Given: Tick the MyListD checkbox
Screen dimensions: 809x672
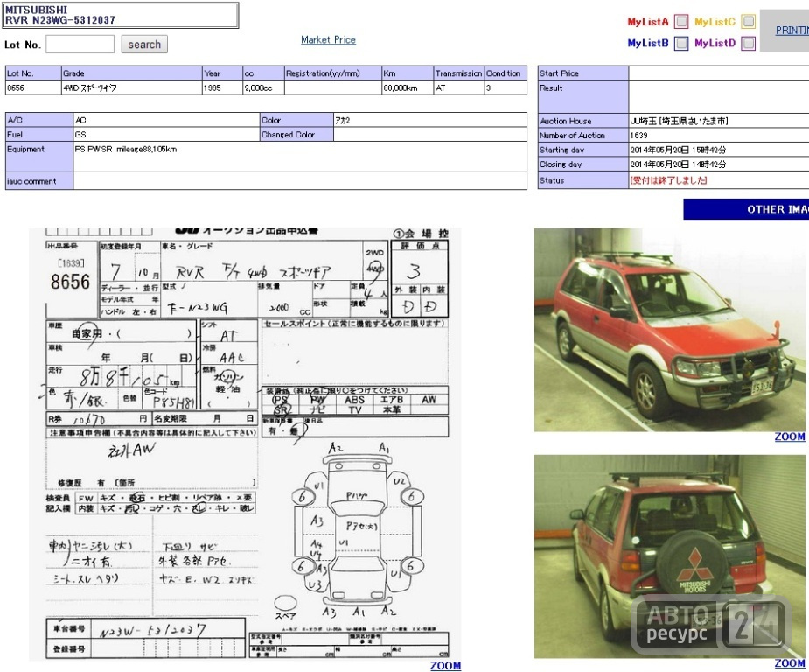Looking at the screenshot, I should (748, 43).
